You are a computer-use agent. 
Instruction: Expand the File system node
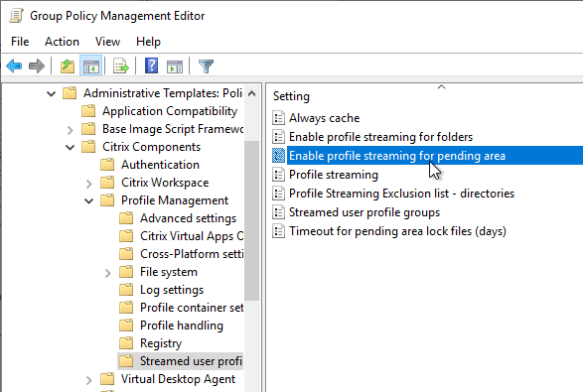tap(108, 273)
